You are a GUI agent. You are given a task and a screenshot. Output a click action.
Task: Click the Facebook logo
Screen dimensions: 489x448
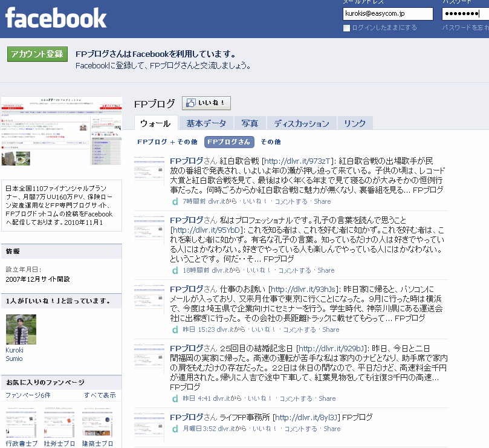tap(56, 18)
